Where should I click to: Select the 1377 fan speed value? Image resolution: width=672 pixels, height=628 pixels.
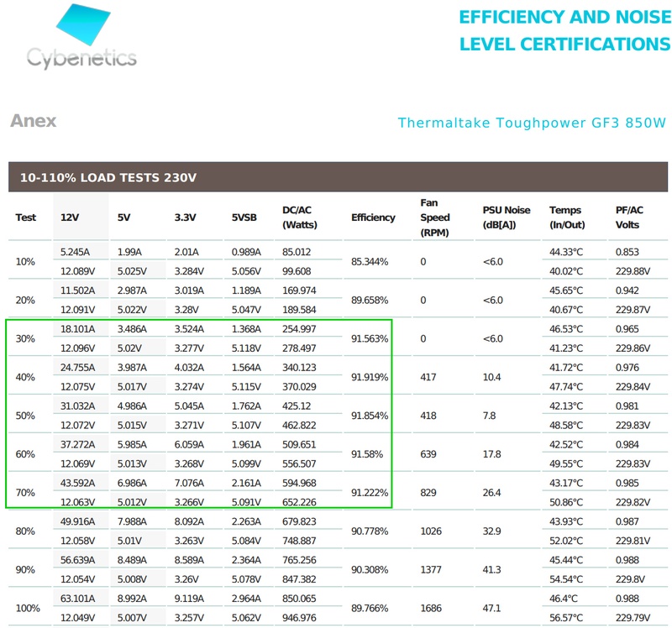(x=431, y=570)
